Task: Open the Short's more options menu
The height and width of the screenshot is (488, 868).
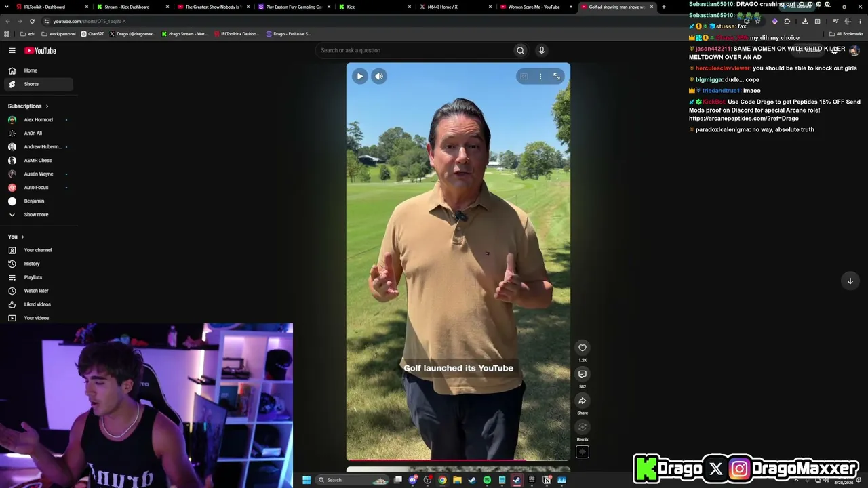Action: click(540, 77)
